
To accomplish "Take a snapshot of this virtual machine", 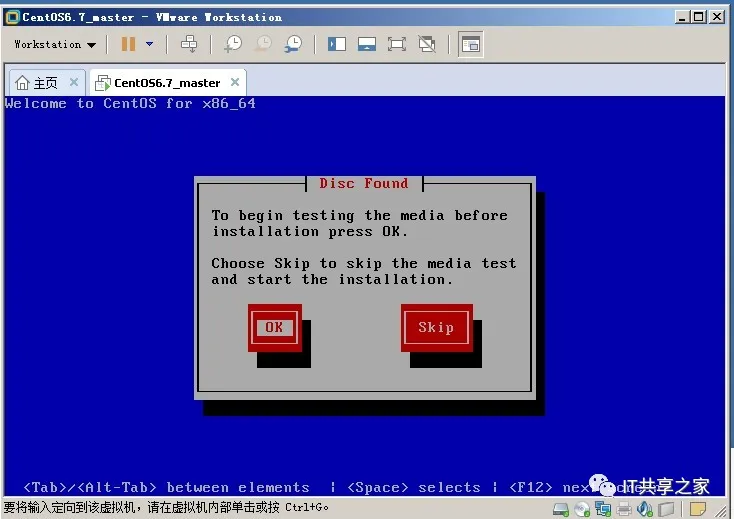I will [x=233, y=44].
